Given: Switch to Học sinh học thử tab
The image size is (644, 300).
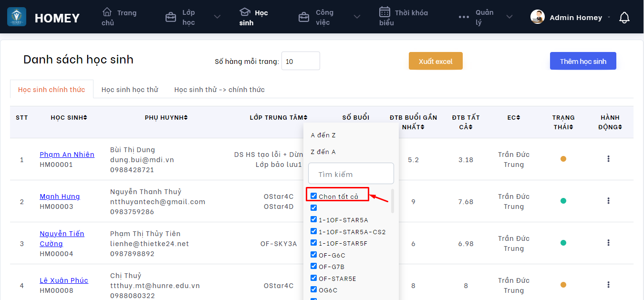Looking at the screenshot, I should 130,90.
